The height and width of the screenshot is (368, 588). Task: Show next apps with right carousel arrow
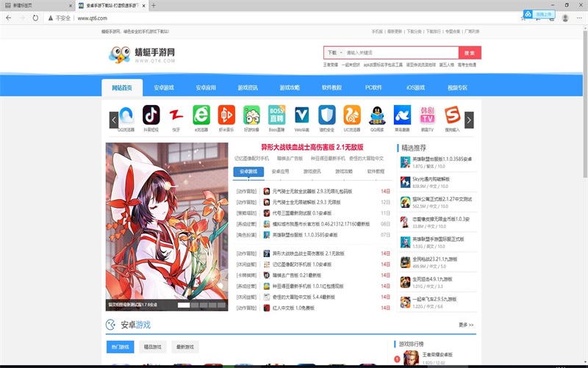click(469, 120)
